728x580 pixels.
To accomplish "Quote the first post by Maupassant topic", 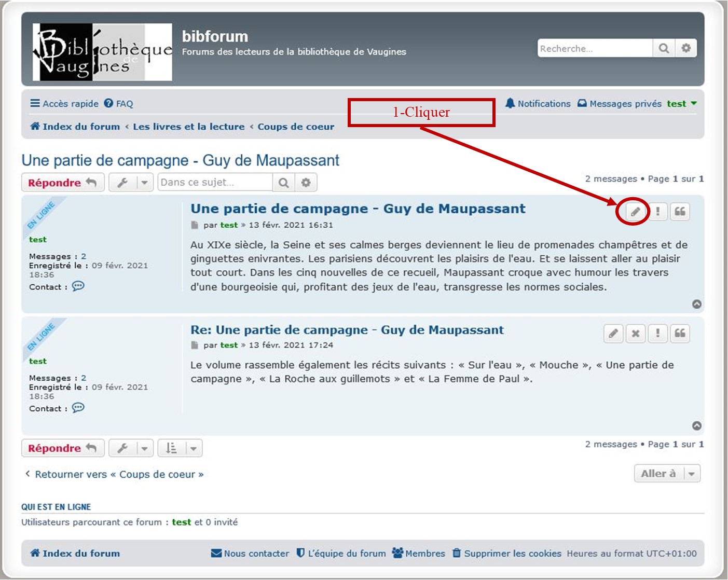I will pos(680,212).
